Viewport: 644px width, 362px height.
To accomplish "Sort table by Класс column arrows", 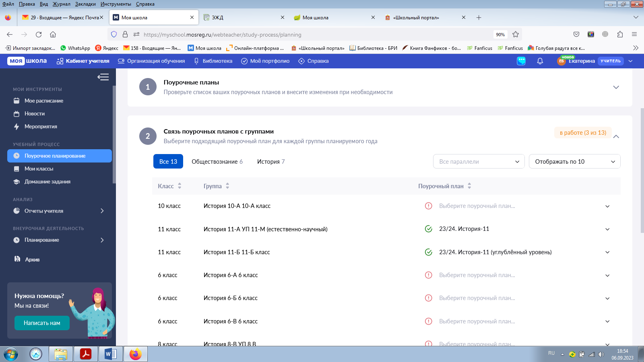I will point(180,186).
